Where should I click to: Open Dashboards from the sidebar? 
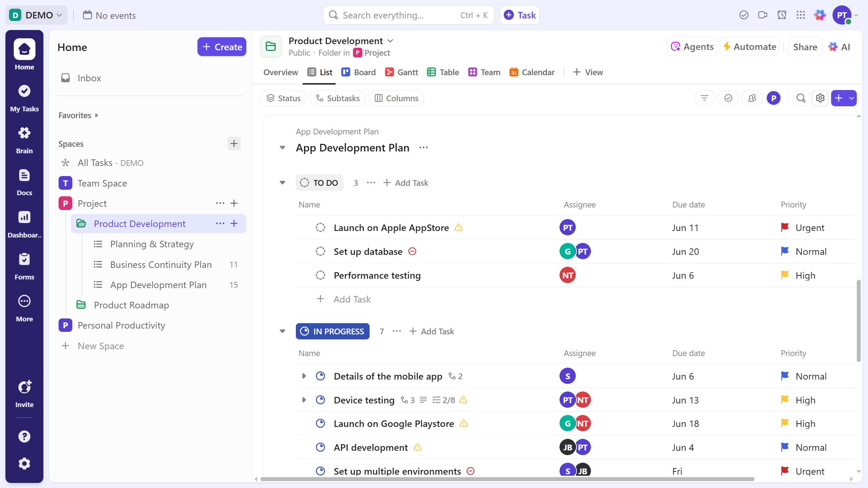coord(24,223)
